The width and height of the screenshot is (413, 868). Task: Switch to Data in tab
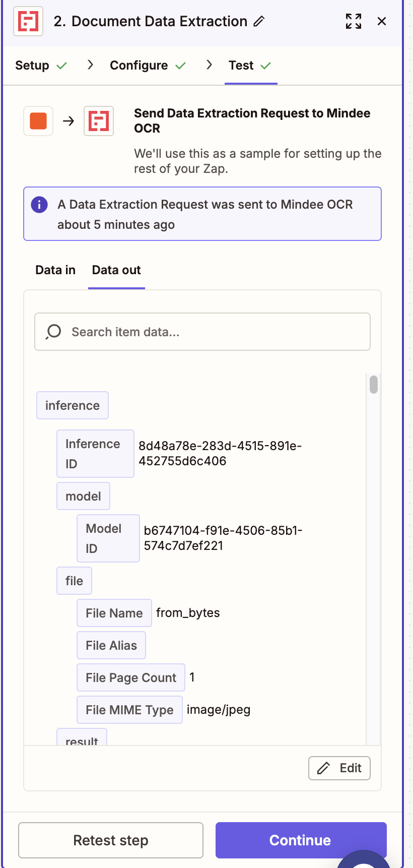click(x=55, y=270)
